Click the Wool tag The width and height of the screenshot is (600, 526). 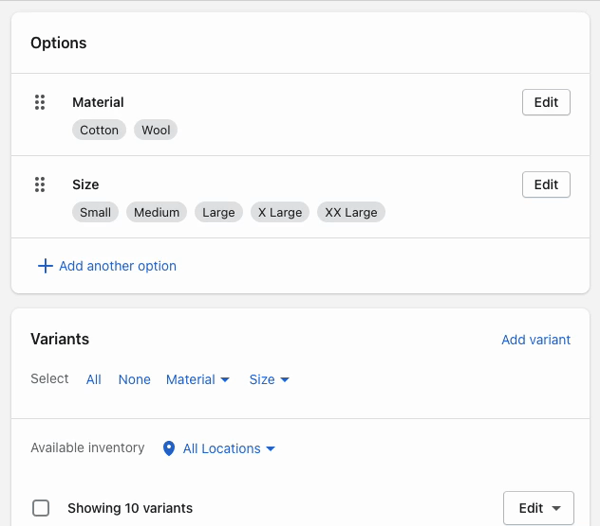pos(156,130)
